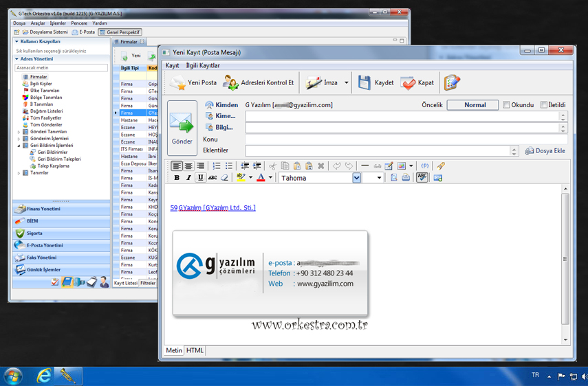The width and height of the screenshot is (588, 386).
Task: Click the print icon in editor toolbar
Action: click(x=406, y=178)
